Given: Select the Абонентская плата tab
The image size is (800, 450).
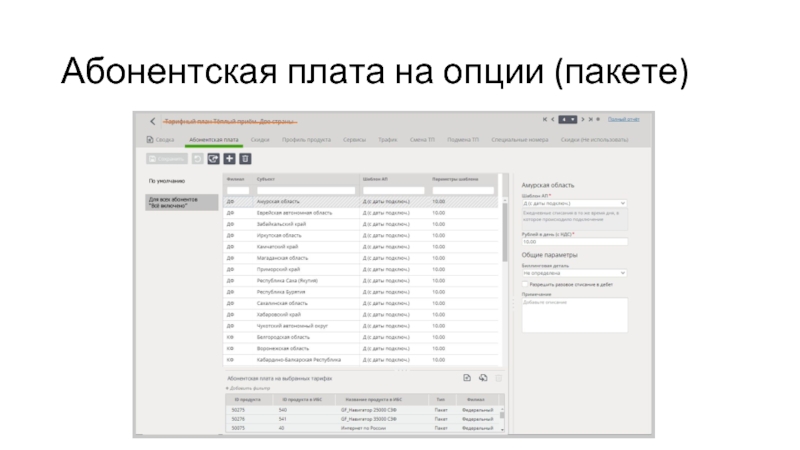Looking at the screenshot, I should tap(213, 140).
